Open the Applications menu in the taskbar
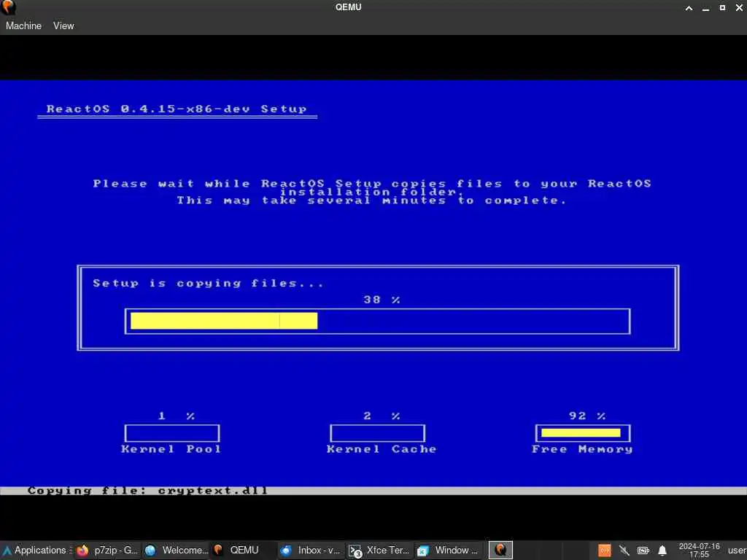Viewport: 747px width, 560px height. click(36, 550)
